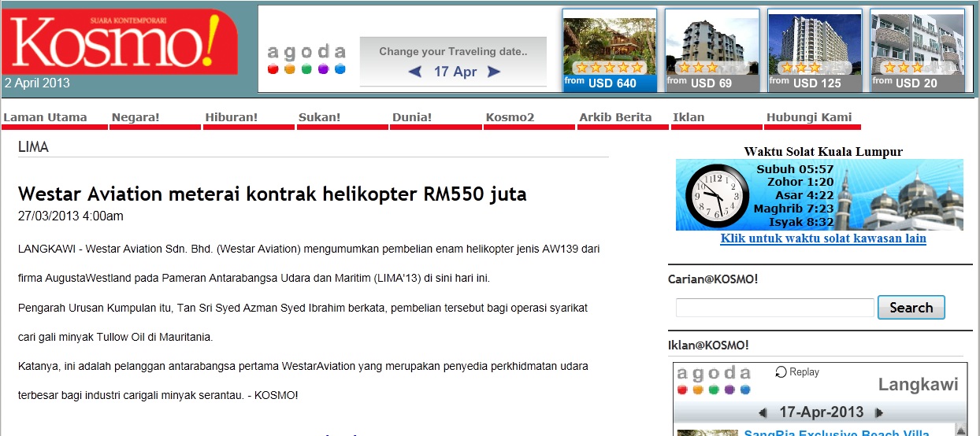Screen dimensions: 980x436
Task: Open hotel thumbnail priced USD 640
Action: tap(610, 50)
